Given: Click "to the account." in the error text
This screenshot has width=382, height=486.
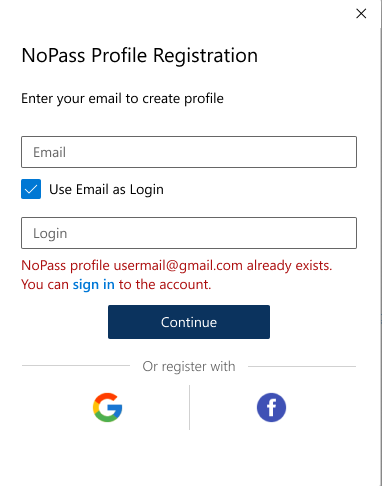Looking at the screenshot, I should pyautogui.click(x=165, y=285).
